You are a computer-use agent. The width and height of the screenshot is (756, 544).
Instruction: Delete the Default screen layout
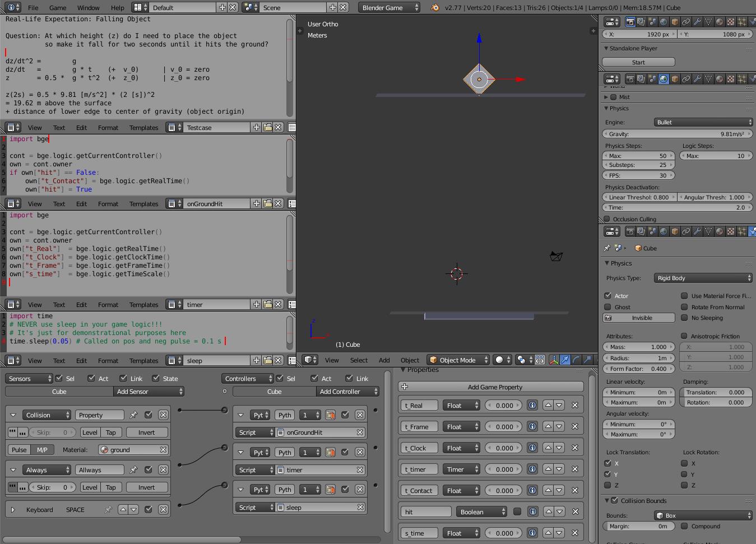click(x=233, y=8)
